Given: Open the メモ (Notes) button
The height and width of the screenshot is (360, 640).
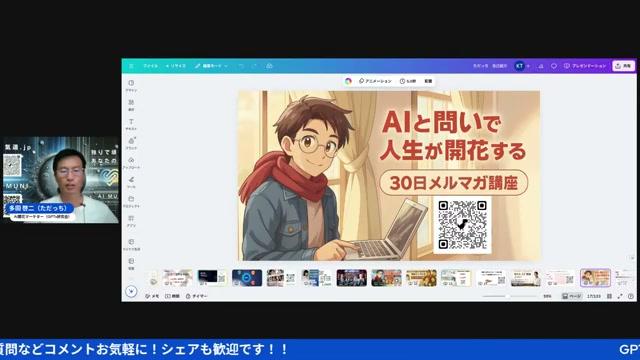Looking at the screenshot, I should pos(152,296).
